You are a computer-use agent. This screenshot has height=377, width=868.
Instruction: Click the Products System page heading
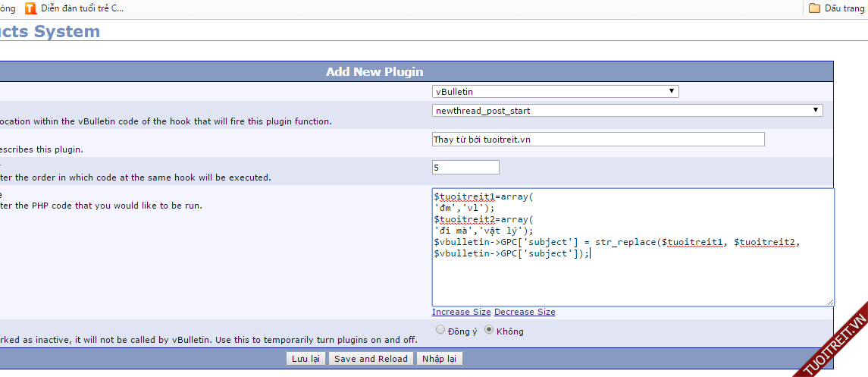[x=50, y=32]
